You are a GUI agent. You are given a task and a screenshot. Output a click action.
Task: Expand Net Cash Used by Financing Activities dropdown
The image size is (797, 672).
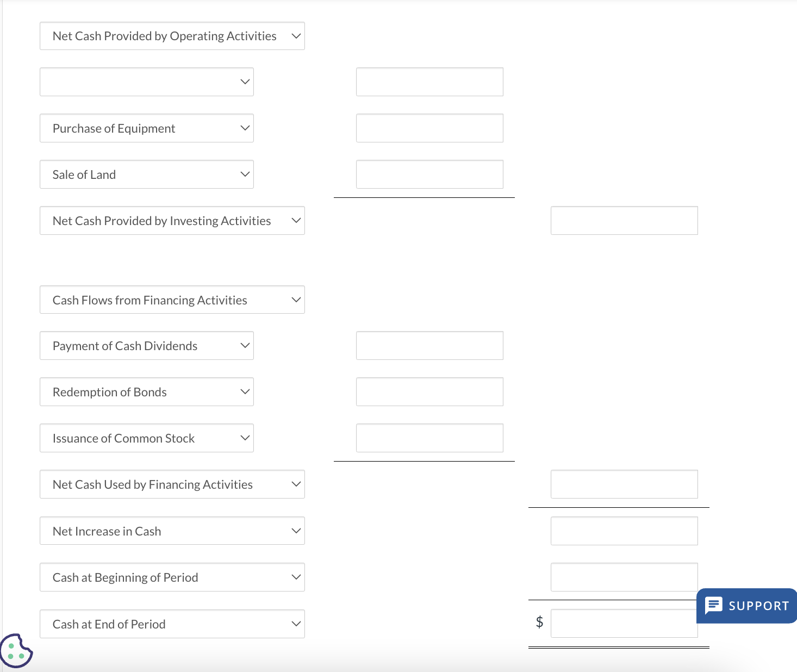172,484
